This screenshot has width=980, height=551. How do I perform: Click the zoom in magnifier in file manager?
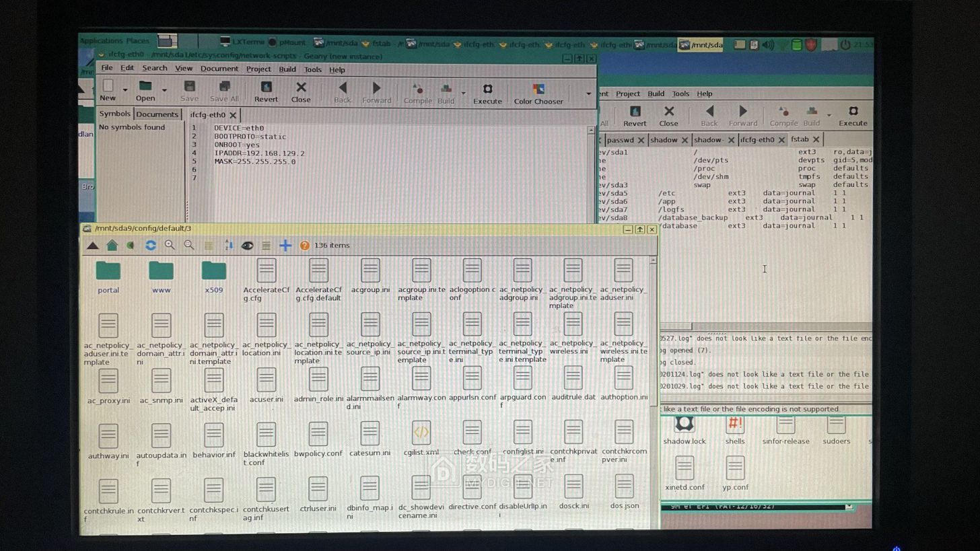(x=170, y=246)
